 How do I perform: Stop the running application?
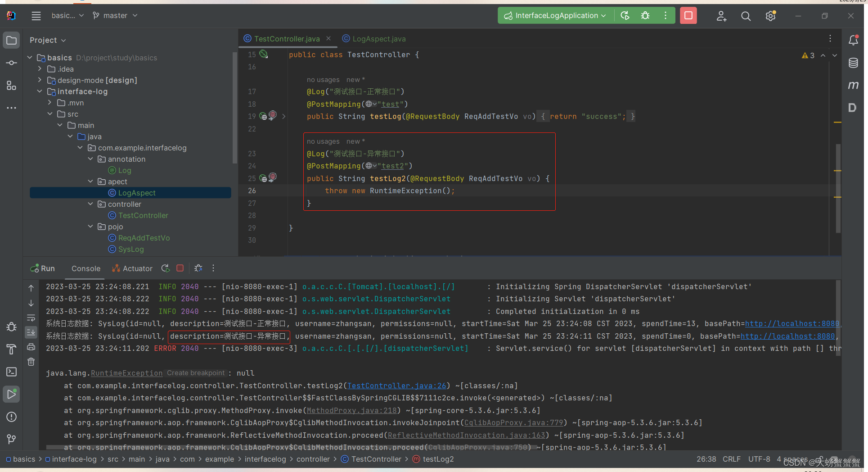point(688,16)
